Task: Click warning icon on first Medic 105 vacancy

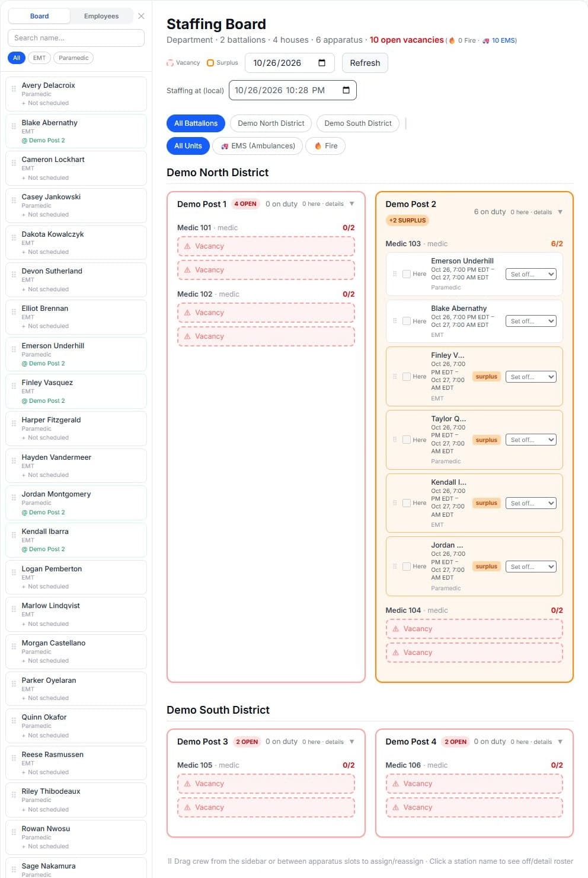Action: pyautogui.click(x=187, y=784)
